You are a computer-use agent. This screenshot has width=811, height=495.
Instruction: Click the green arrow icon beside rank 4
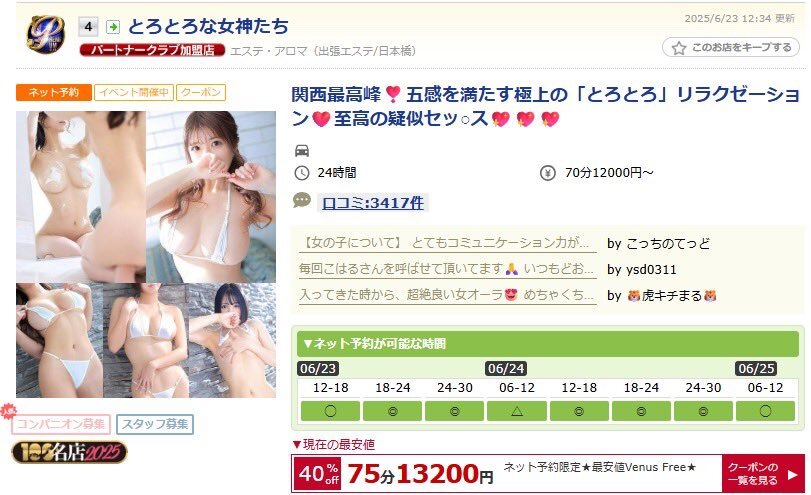113,27
